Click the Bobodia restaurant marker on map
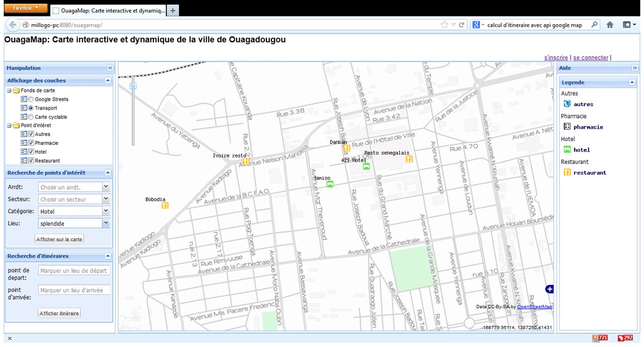644x347 pixels. click(x=165, y=205)
